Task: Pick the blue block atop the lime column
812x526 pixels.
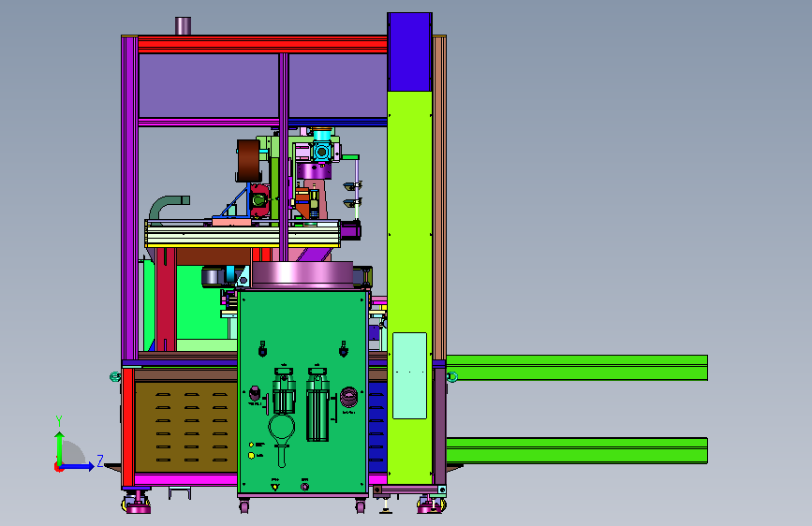Action: pyautogui.click(x=409, y=51)
